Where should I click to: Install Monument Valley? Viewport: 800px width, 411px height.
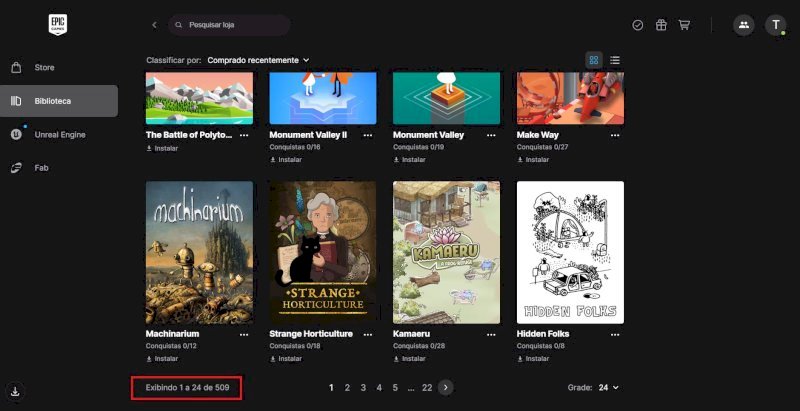[409, 160]
